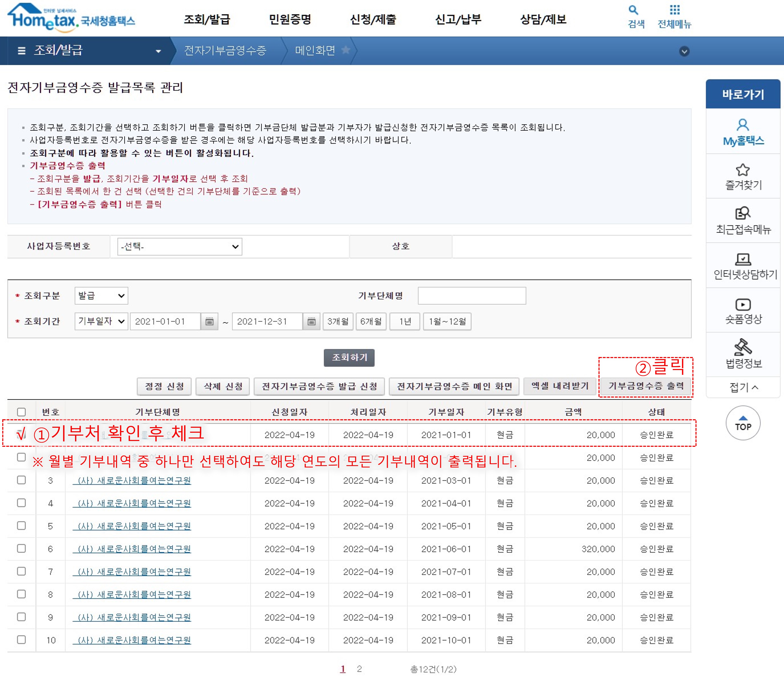Screen dimensions: 784x677
Task: Open 인터넷상담하기 sidebar icon
Action: (x=743, y=259)
